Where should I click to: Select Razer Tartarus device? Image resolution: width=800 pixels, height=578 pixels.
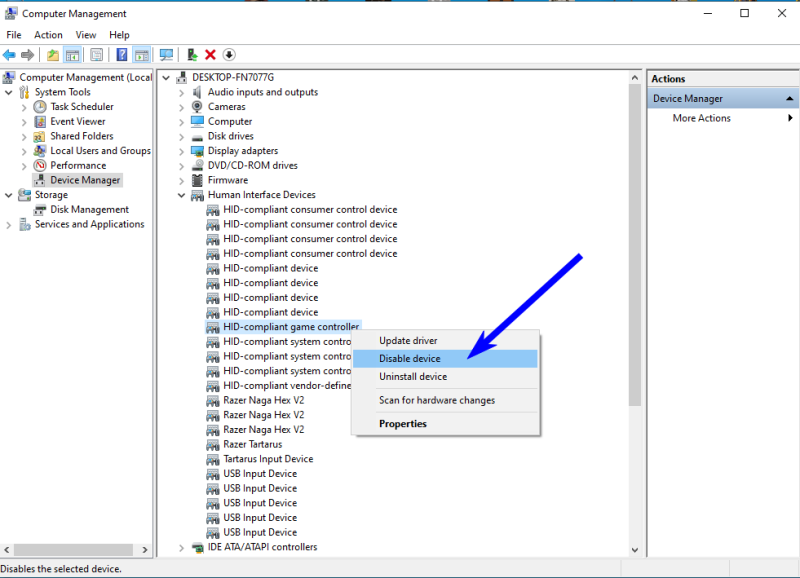[252, 444]
